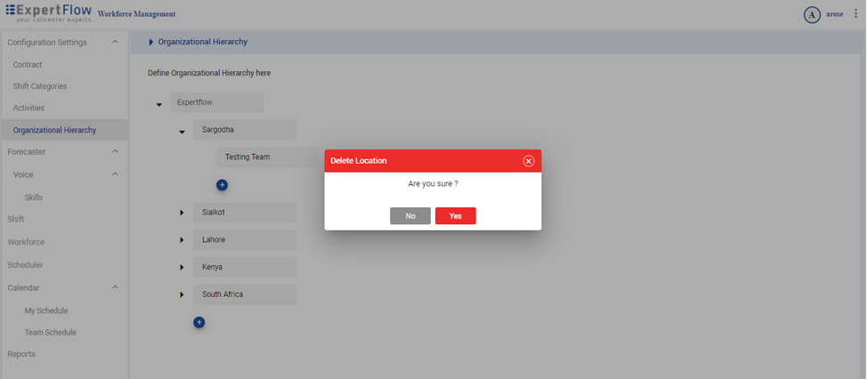This screenshot has height=379, width=868.
Task: Select the Testing Team tree item
Action: pyautogui.click(x=247, y=157)
